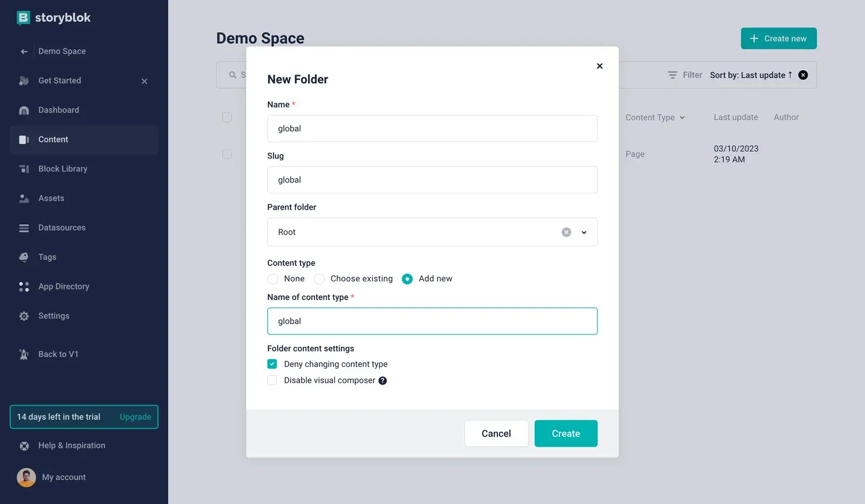This screenshot has width=865, height=504.
Task: Click the Name of content type field
Action: 432,321
